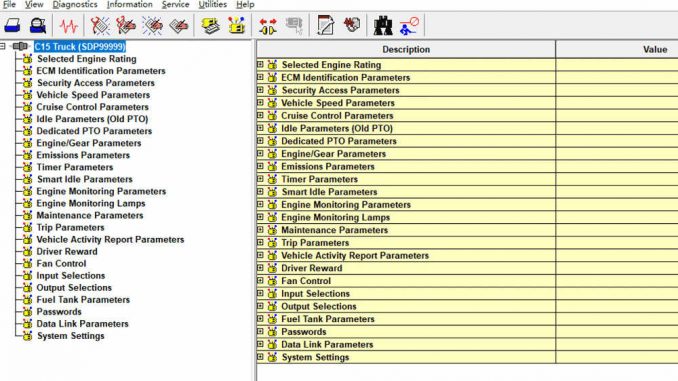The width and height of the screenshot is (678, 381).
Task: Open Logged Diagnostic Codes toolbar icon
Action: click(126, 26)
